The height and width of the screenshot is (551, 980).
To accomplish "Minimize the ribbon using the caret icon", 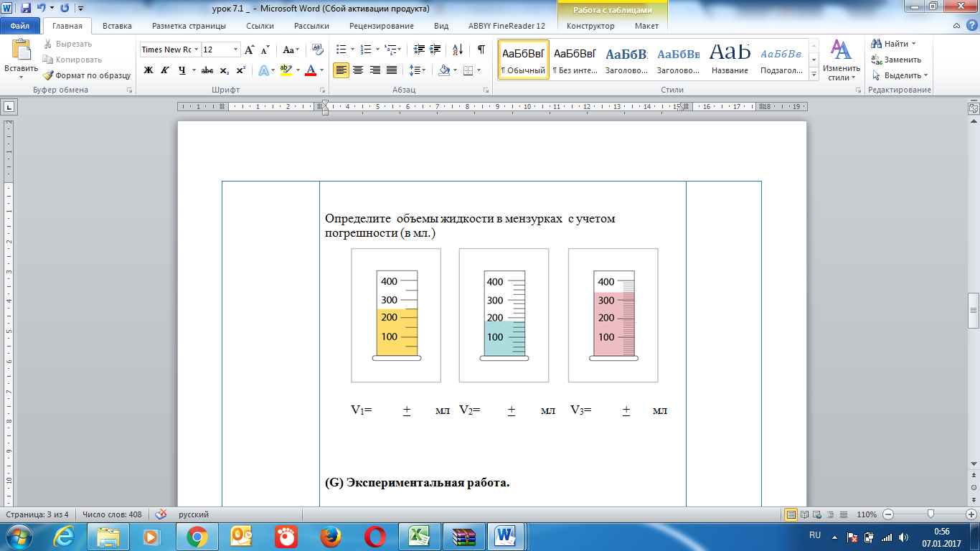I will pos(957,26).
